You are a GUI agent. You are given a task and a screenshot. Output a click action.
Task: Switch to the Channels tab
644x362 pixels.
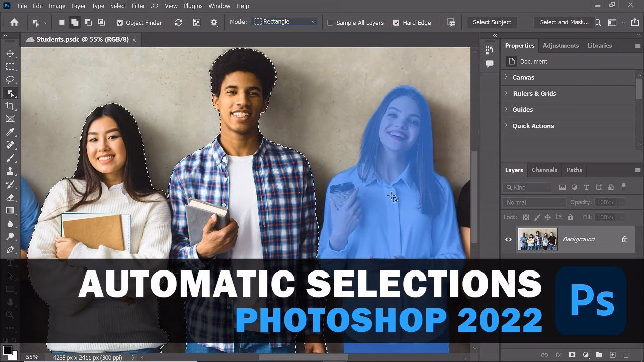pyautogui.click(x=544, y=170)
